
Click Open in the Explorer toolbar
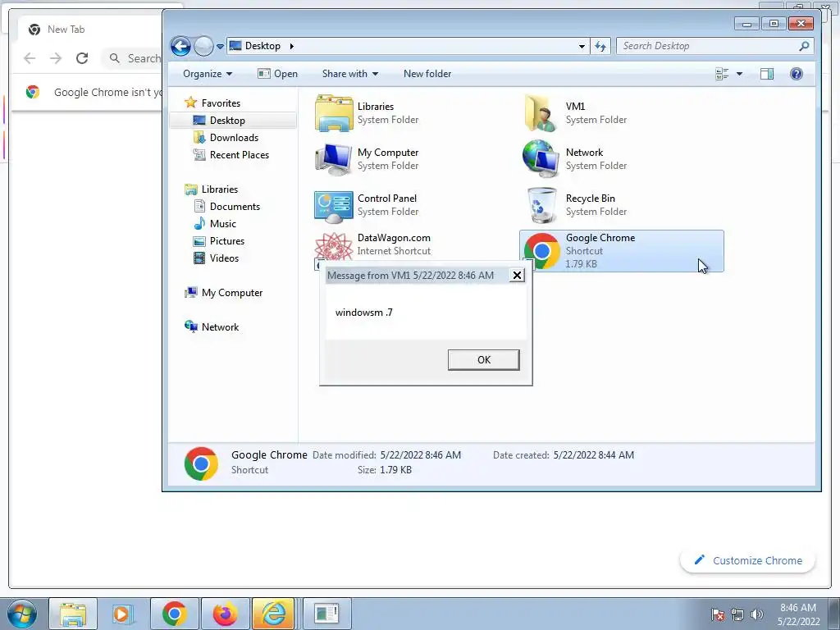[x=277, y=74]
